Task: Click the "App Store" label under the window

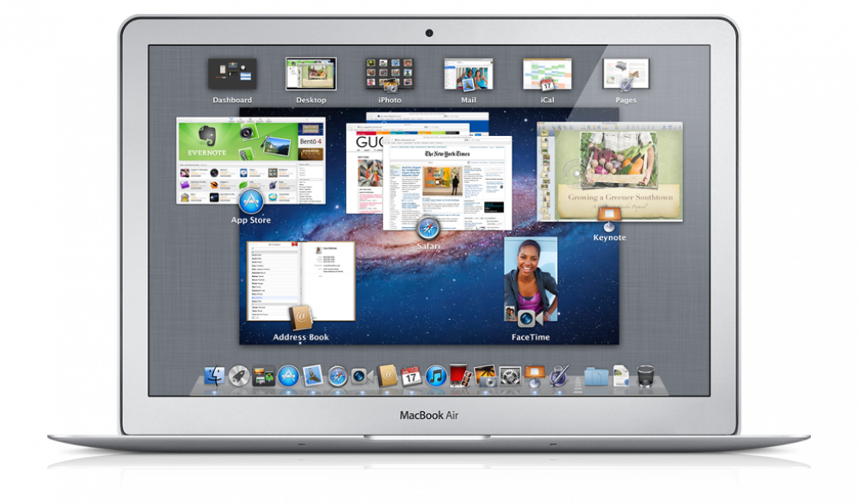Action: coord(250,220)
